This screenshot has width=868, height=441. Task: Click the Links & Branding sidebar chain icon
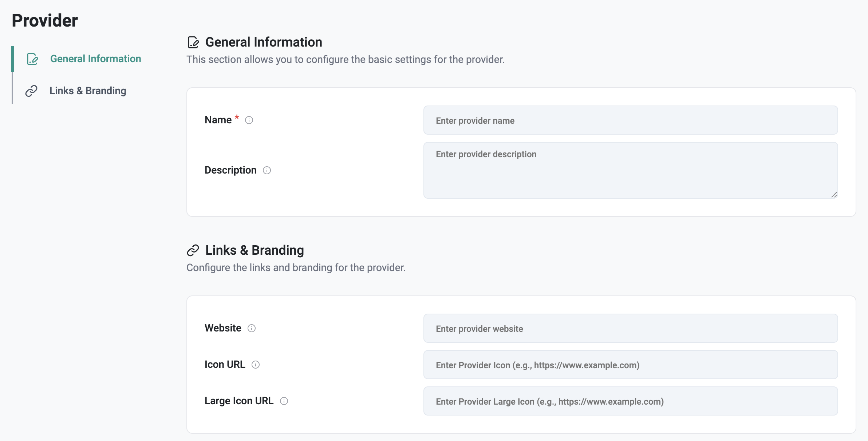coord(31,91)
